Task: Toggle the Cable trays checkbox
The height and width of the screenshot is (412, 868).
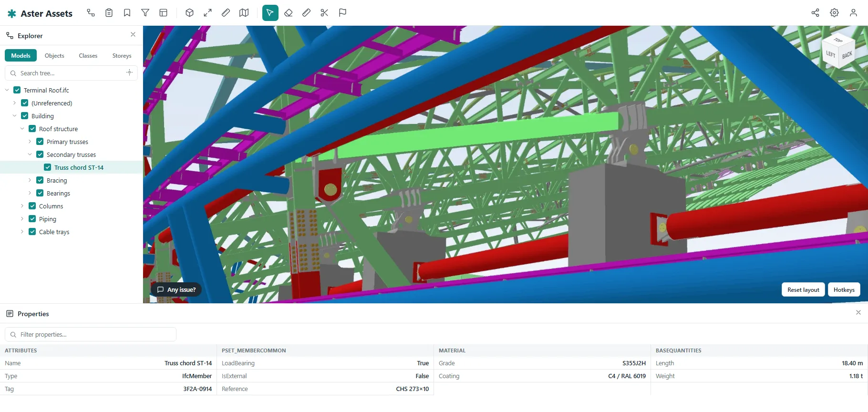Action: (x=32, y=232)
